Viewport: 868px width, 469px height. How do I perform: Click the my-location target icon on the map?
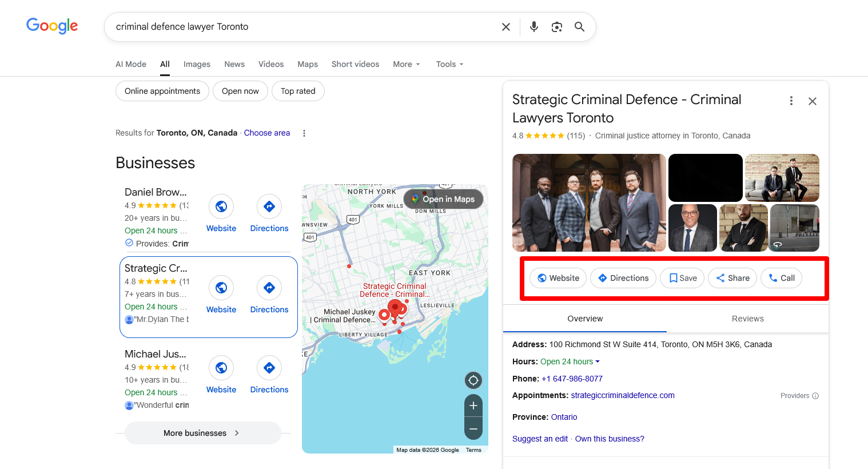click(x=473, y=380)
